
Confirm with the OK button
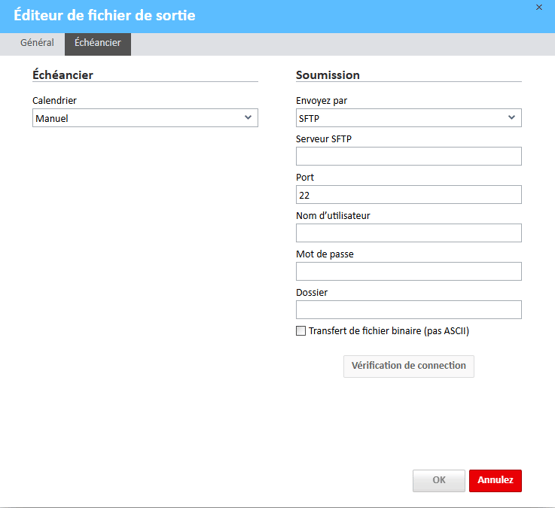click(x=439, y=480)
